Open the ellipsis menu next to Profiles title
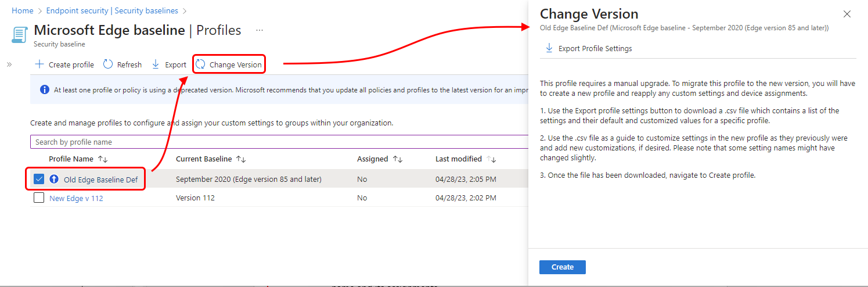 pyautogui.click(x=260, y=30)
